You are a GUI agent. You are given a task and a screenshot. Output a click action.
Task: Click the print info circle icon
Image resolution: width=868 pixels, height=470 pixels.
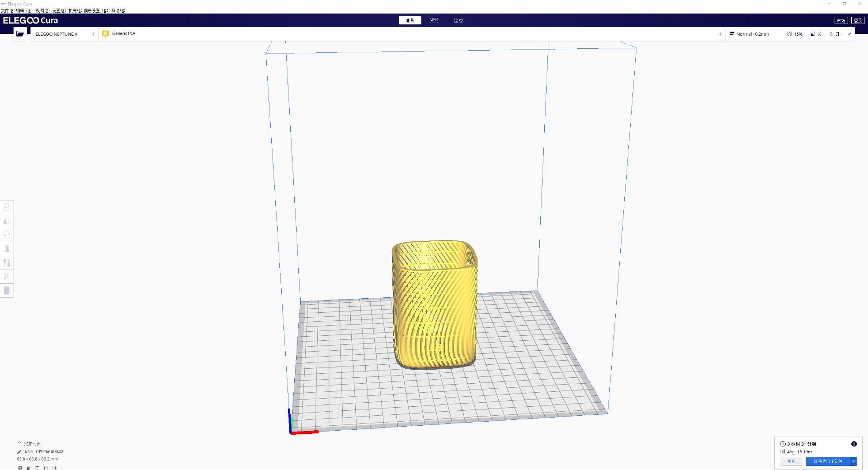(x=854, y=444)
